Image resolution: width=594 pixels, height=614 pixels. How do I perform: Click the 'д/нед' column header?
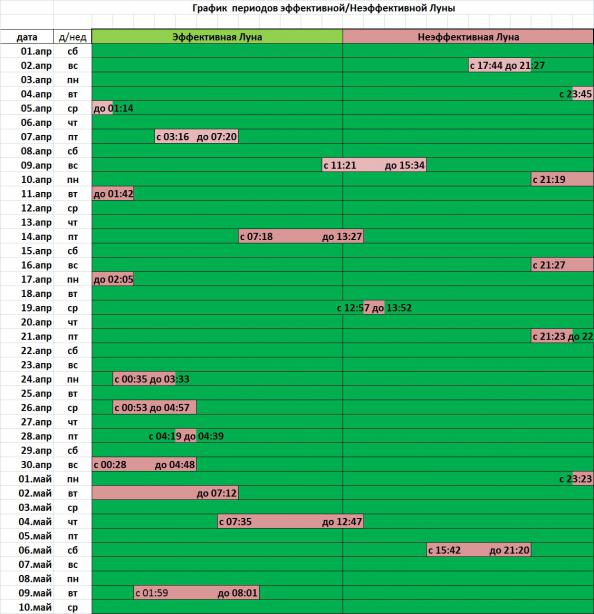pyautogui.click(x=72, y=37)
